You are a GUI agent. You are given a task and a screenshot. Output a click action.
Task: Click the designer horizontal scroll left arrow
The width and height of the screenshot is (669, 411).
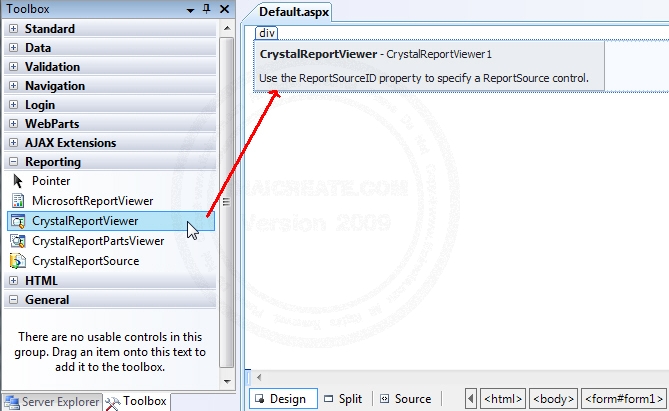point(259,377)
